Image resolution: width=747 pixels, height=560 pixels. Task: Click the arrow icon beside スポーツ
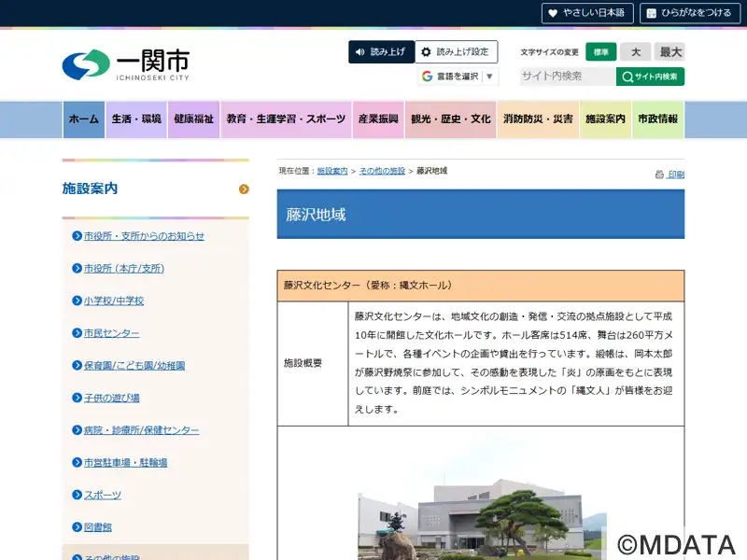pos(78,495)
